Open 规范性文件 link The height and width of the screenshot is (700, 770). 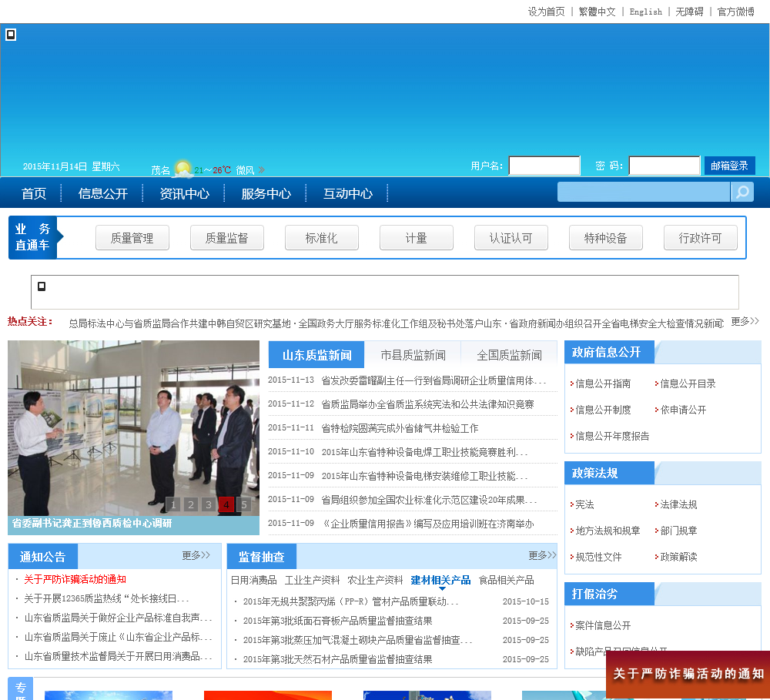pos(598,557)
